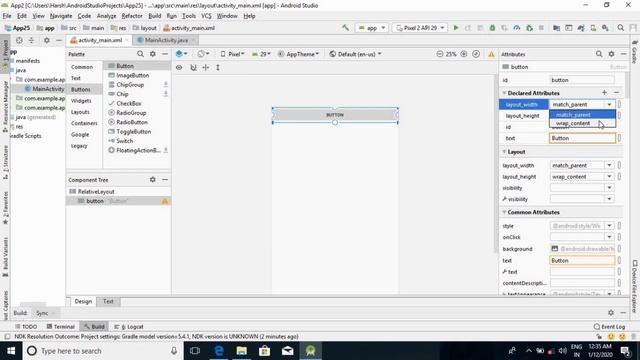Collapse the Layout attributes section
The image size is (640, 360).
pyautogui.click(x=504, y=152)
